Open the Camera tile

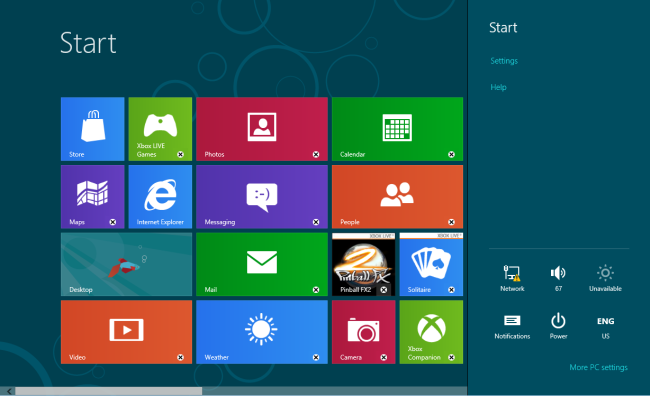[x=364, y=332]
